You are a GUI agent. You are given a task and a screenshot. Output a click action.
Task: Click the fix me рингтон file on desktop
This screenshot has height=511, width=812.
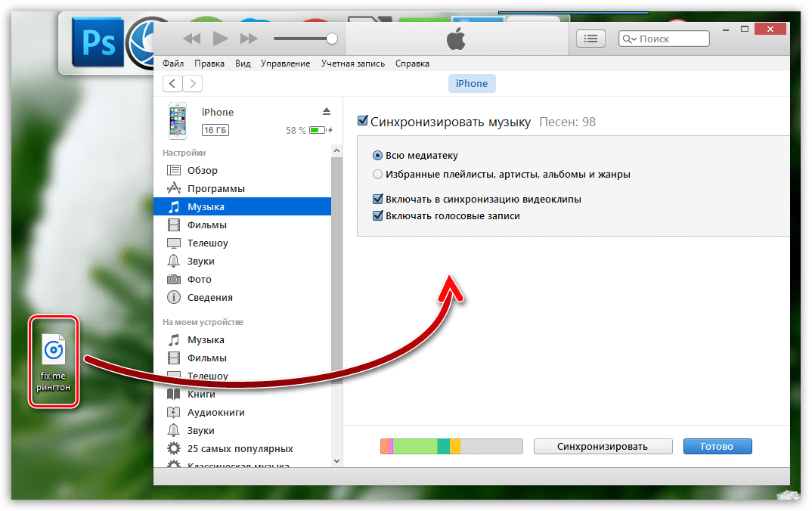tap(54, 362)
